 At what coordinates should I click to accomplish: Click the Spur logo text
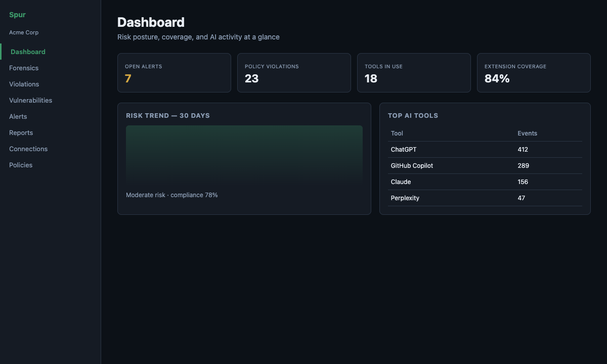click(x=17, y=15)
